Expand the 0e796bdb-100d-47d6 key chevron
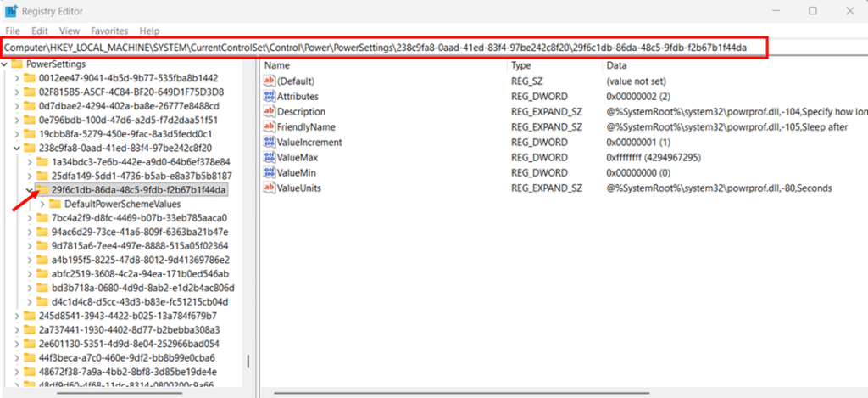The height and width of the screenshot is (398, 868). [17, 121]
